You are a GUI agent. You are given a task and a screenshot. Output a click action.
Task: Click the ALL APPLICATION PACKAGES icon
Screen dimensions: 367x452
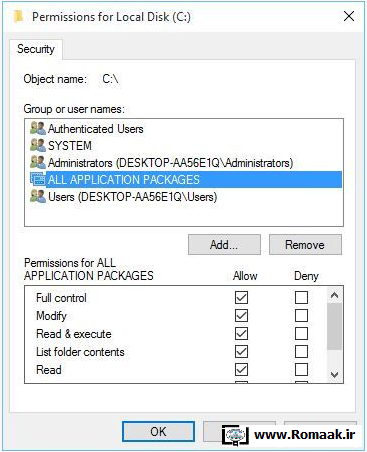(37, 179)
